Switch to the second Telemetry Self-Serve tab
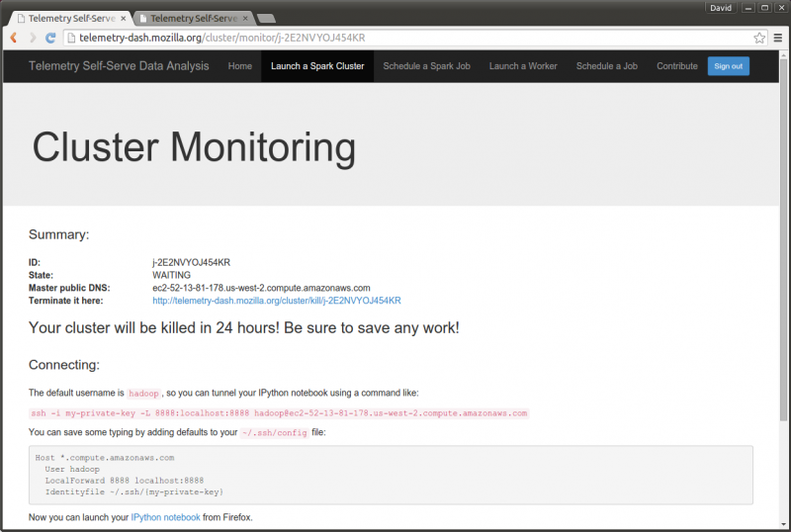This screenshot has height=532, width=791. [x=194, y=18]
